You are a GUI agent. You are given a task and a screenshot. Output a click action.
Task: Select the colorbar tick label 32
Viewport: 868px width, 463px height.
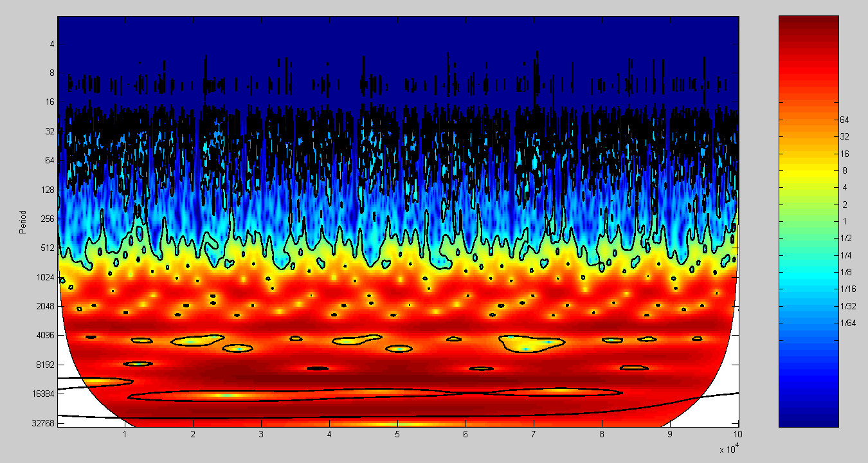(x=845, y=137)
